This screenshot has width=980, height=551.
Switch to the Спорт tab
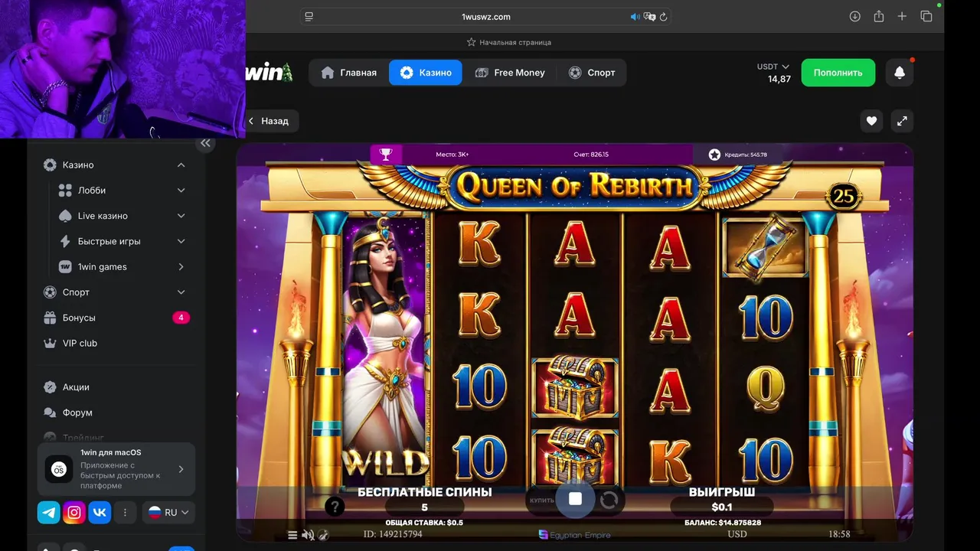tap(592, 73)
